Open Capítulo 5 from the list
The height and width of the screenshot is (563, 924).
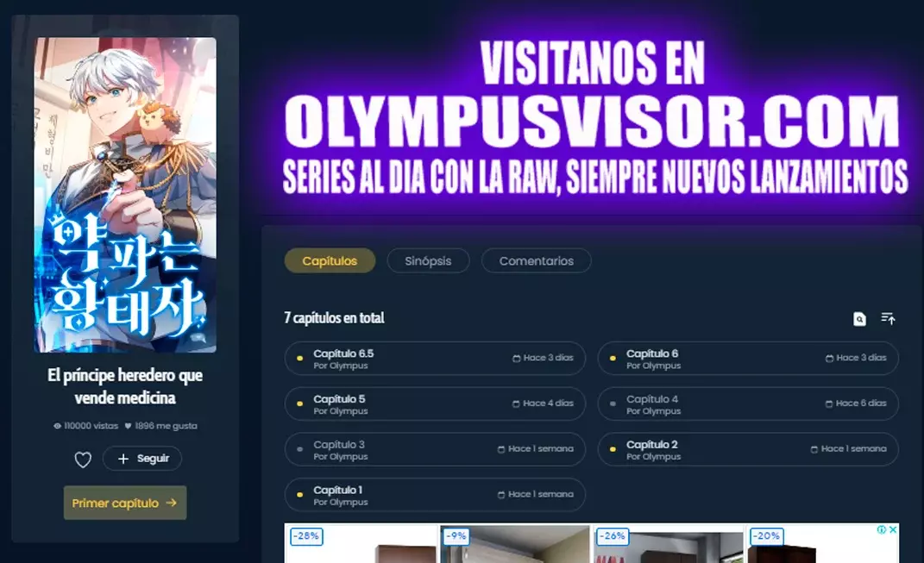pyautogui.click(x=435, y=403)
